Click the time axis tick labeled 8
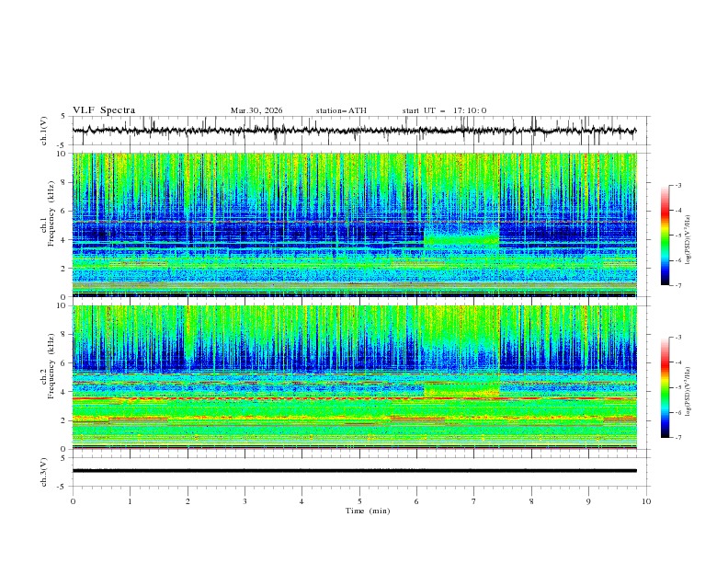Screen dimensions: 728x563 click(531, 501)
